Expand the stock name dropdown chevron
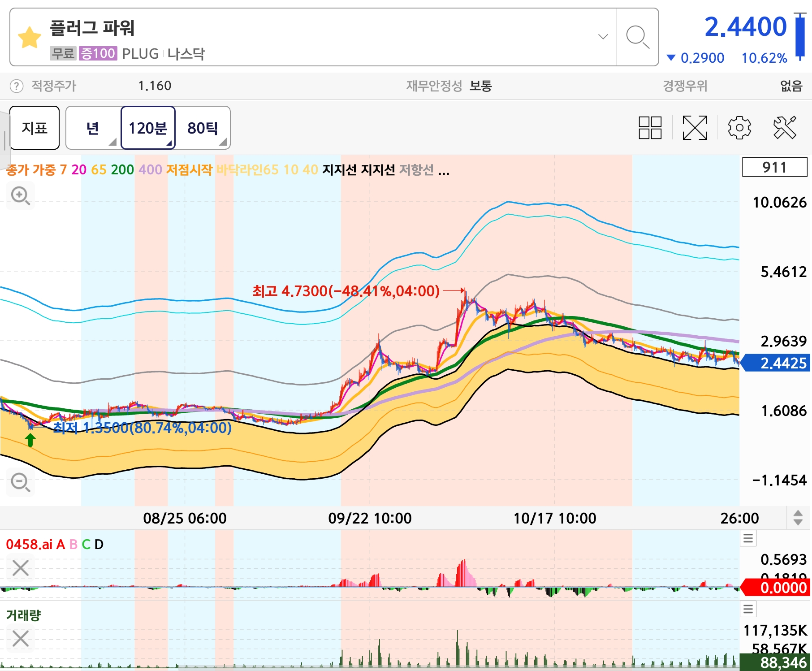This screenshot has width=812, height=671. [x=603, y=36]
